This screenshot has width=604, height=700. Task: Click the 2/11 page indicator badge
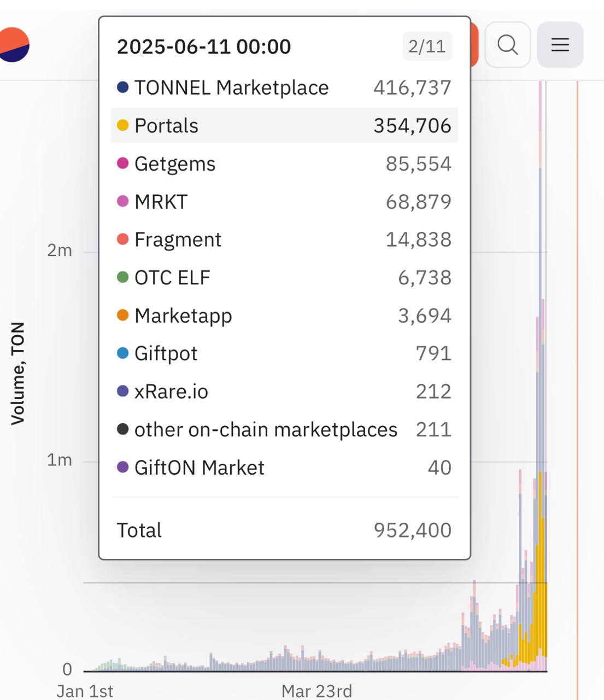click(x=427, y=46)
